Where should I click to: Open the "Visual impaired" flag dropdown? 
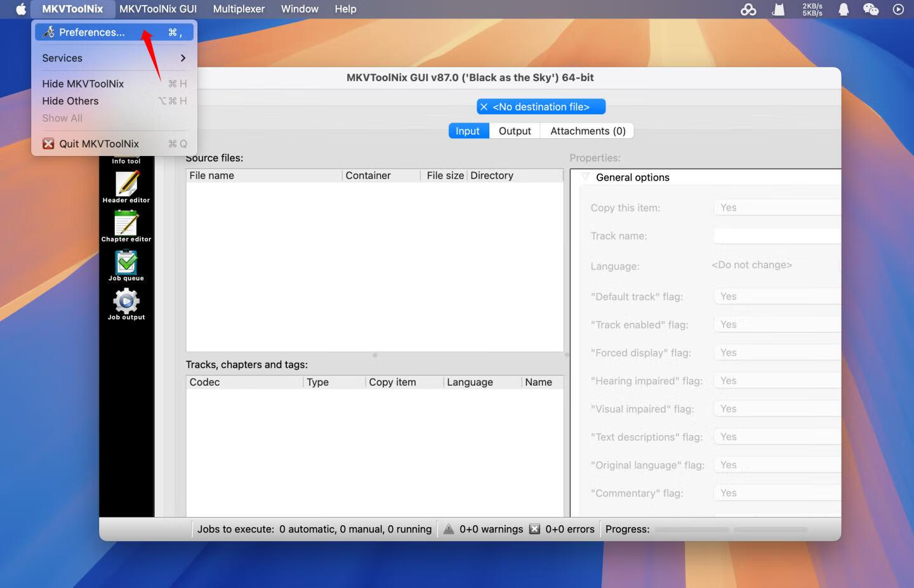[778, 408]
